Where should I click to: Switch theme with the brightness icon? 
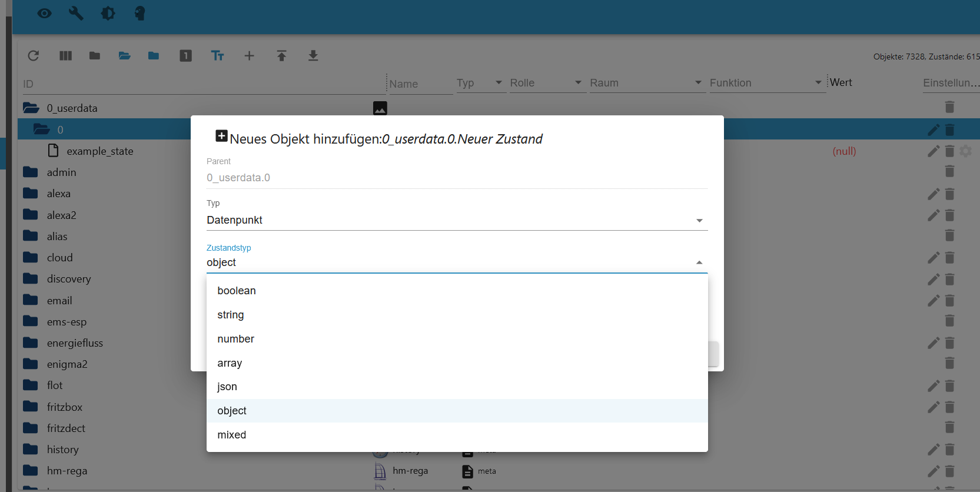(108, 13)
